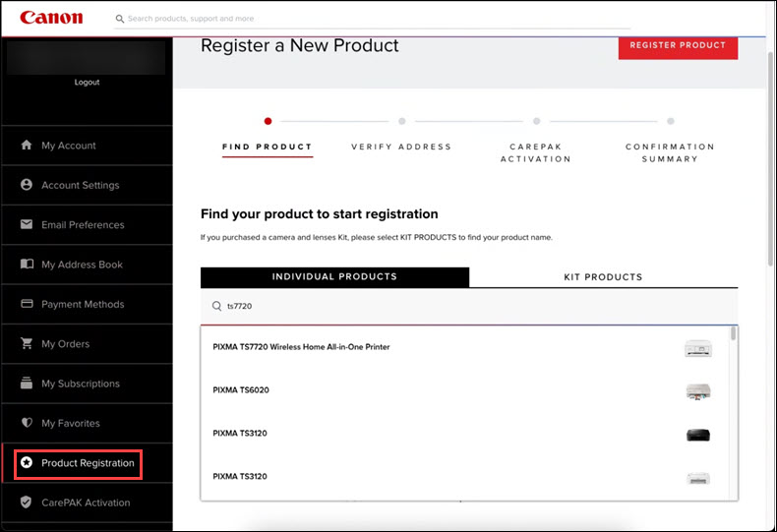This screenshot has width=777, height=532.
Task: Click the page vertical scrollbar
Action: [x=771, y=158]
